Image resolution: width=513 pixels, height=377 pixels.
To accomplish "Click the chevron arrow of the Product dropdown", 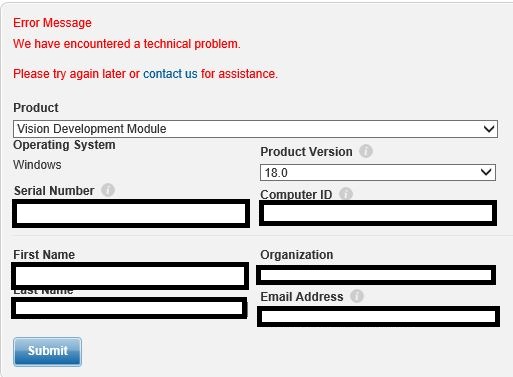I will click(x=489, y=129).
